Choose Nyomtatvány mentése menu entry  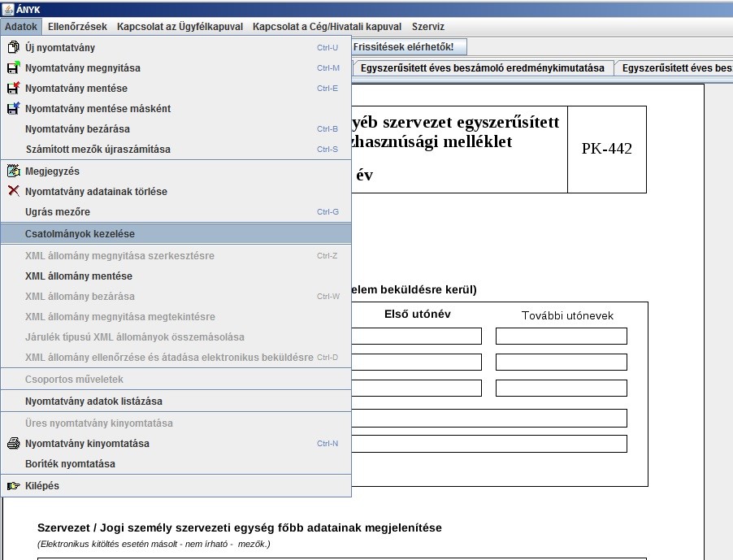tap(176, 88)
